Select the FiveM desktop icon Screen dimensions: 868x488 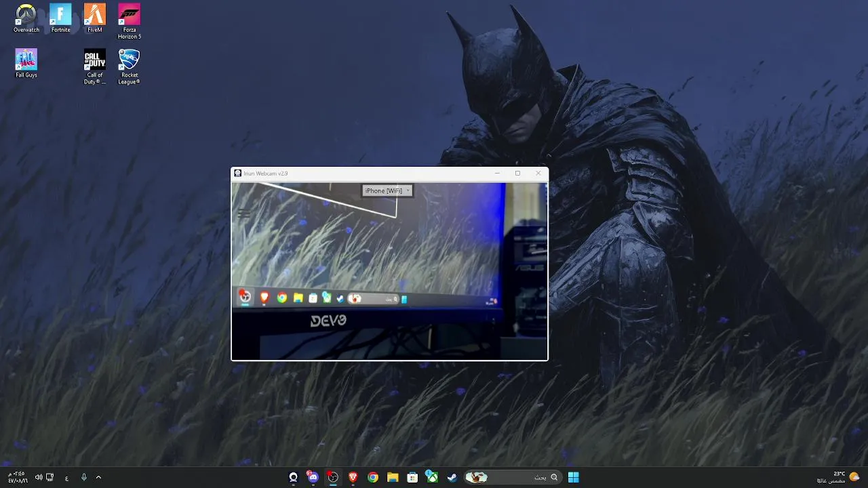95,18
